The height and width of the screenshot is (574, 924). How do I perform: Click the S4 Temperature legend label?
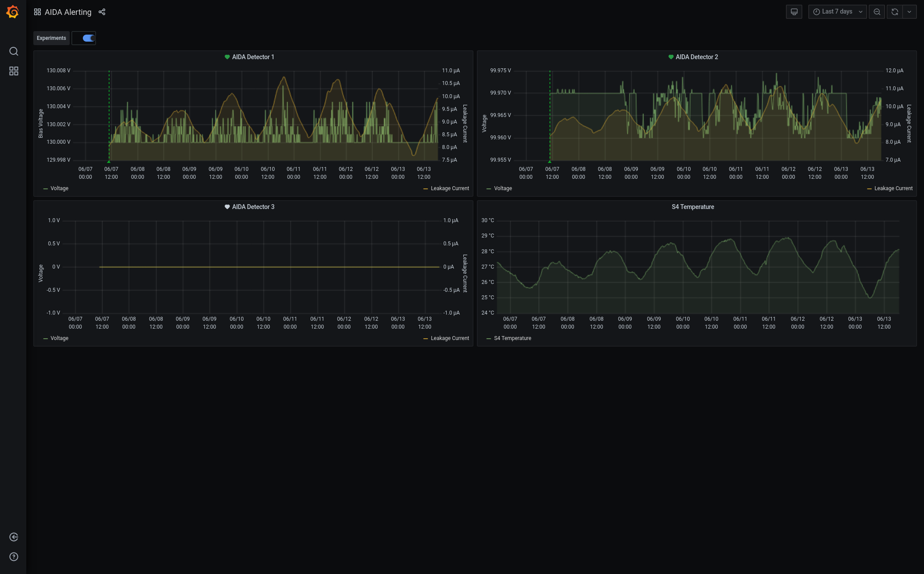point(512,338)
